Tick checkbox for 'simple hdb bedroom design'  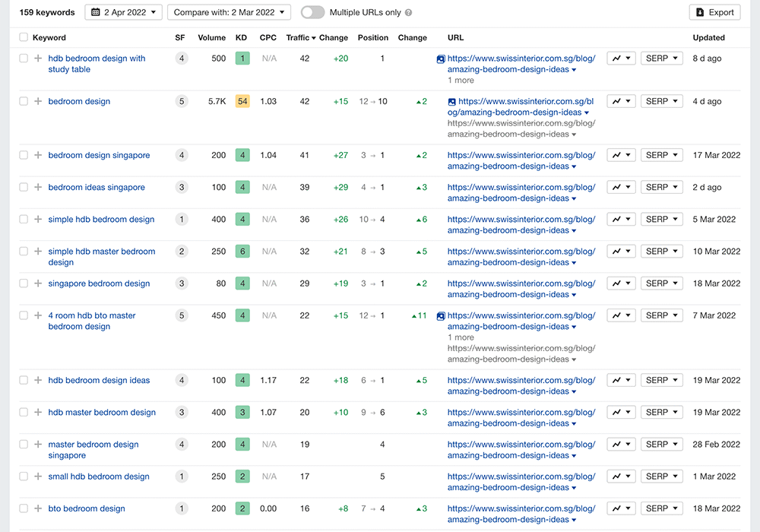(24, 219)
